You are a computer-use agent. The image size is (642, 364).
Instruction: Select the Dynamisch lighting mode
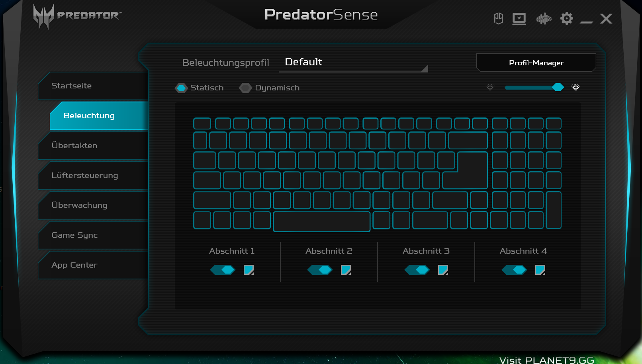tap(269, 88)
